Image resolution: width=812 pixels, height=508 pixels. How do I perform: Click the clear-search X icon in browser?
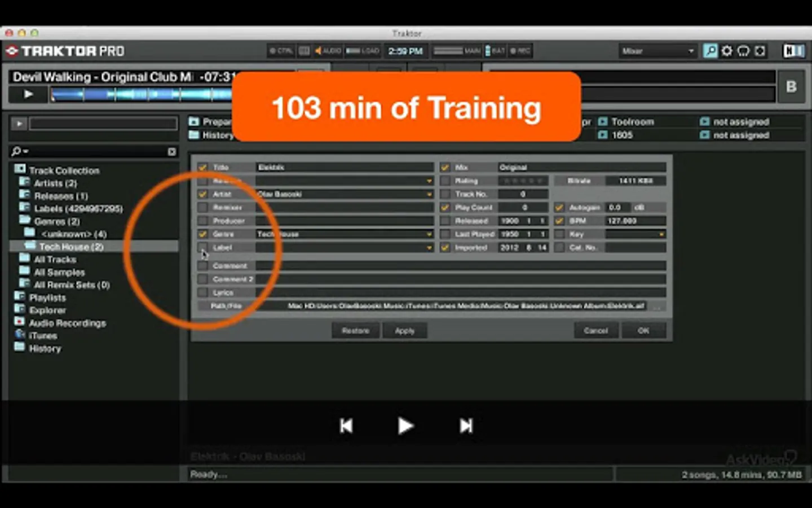coord(172,152)
